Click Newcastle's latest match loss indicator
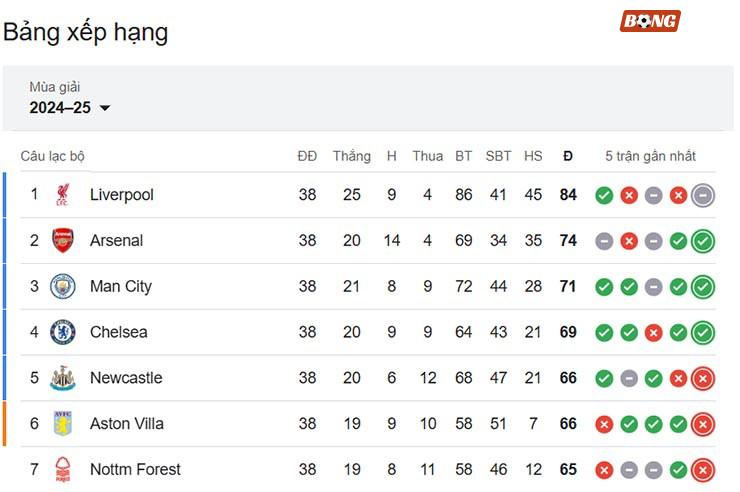The image size is (740, 492). tap(703, 378)
